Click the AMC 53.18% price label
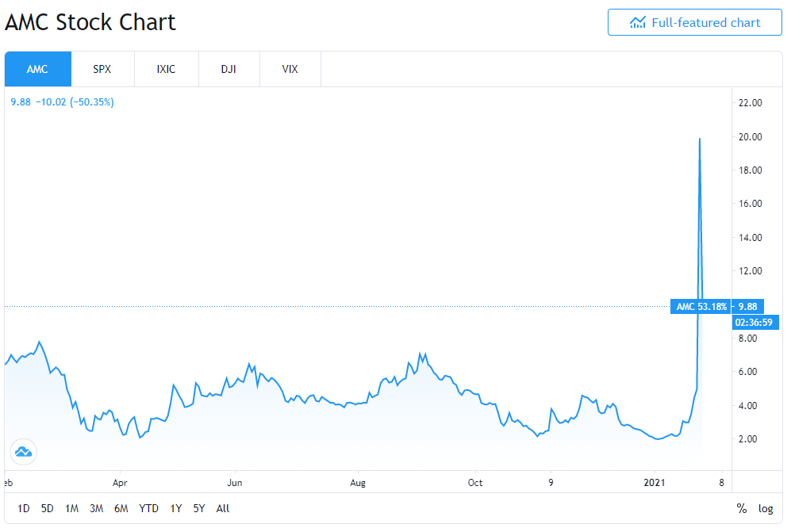Viewport: 791px width, 532px height. tap(701, 307)
